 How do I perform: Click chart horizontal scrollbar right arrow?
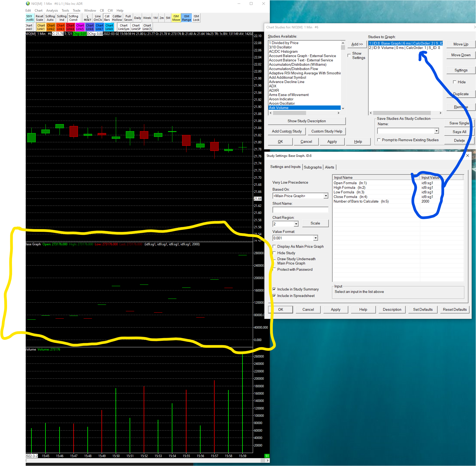tap(267, 460)
